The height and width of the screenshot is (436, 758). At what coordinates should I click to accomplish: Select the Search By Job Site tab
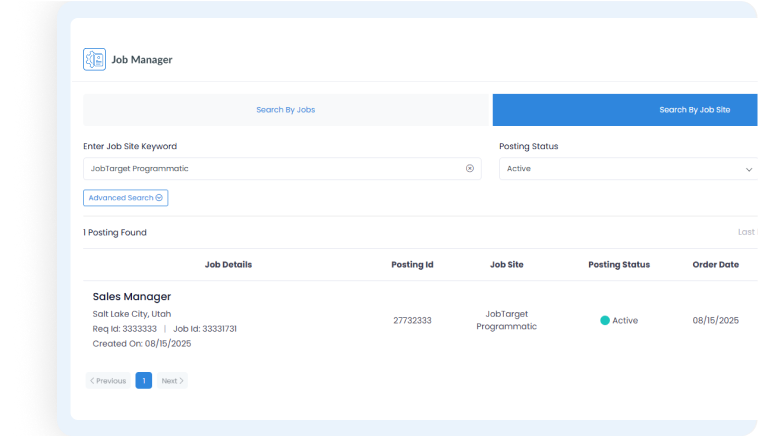point(625,110)
